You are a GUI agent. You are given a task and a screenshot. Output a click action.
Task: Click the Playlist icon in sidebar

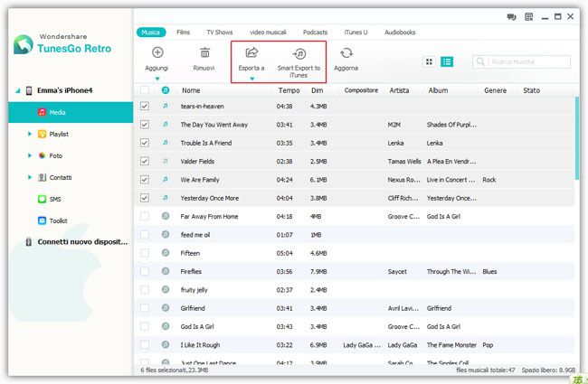[42, 134]
